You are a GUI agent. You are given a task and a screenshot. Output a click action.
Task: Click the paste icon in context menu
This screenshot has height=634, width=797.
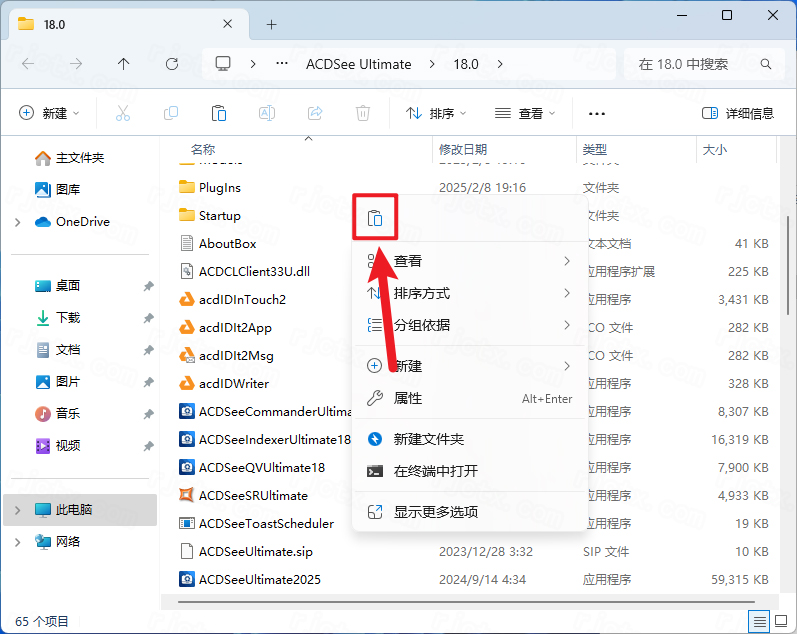375,219
